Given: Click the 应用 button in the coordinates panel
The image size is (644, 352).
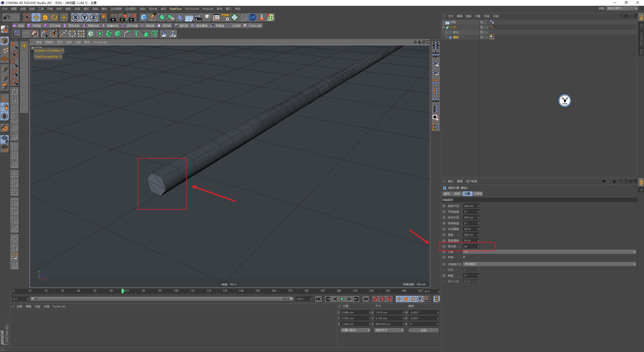Looking at the screenshot, I should [x=424, y=330].
